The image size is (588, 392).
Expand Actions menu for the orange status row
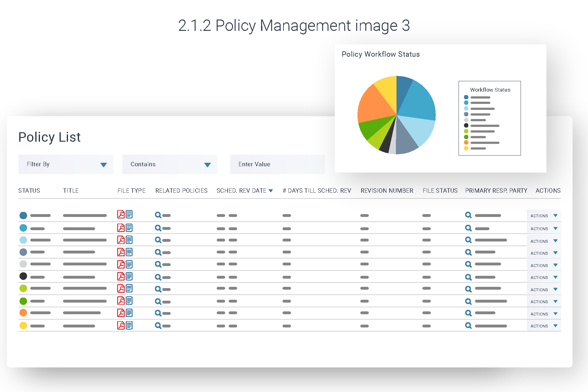click(x=544, y=314)
